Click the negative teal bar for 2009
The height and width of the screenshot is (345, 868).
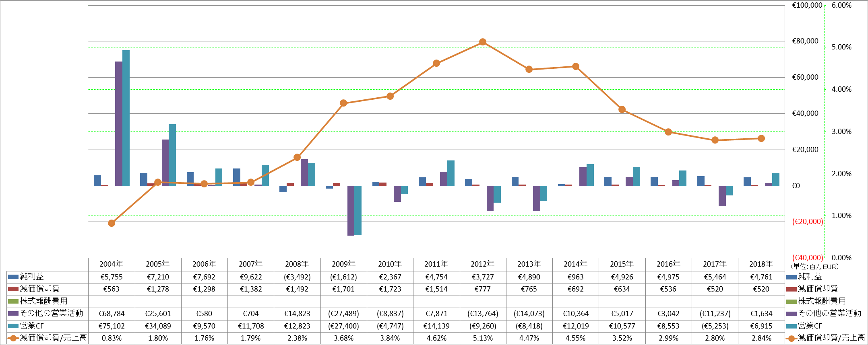point(358,210)
